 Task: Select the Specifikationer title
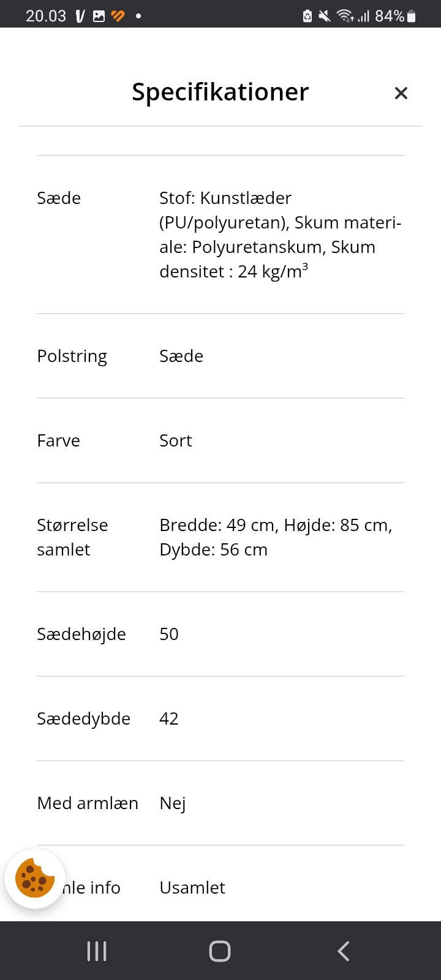click(x=219, y=92)
